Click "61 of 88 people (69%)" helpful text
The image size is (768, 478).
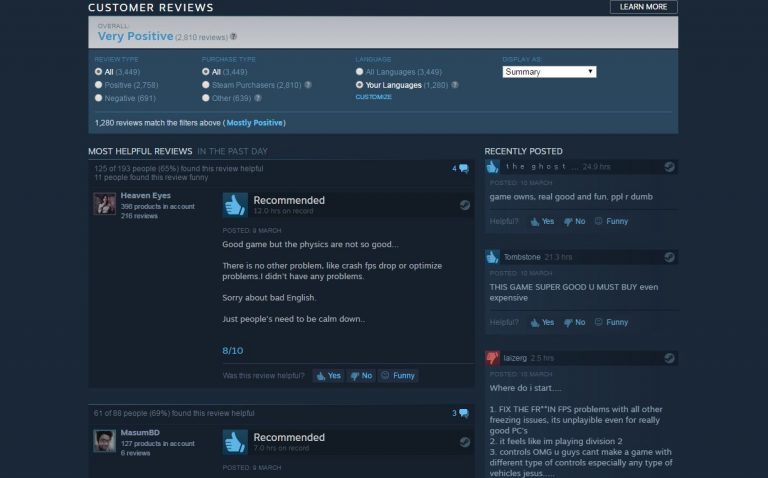point(174,413)
